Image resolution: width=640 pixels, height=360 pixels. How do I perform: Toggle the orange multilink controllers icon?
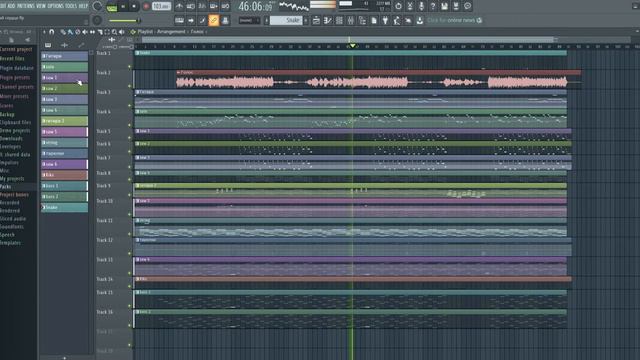point(213,20)
